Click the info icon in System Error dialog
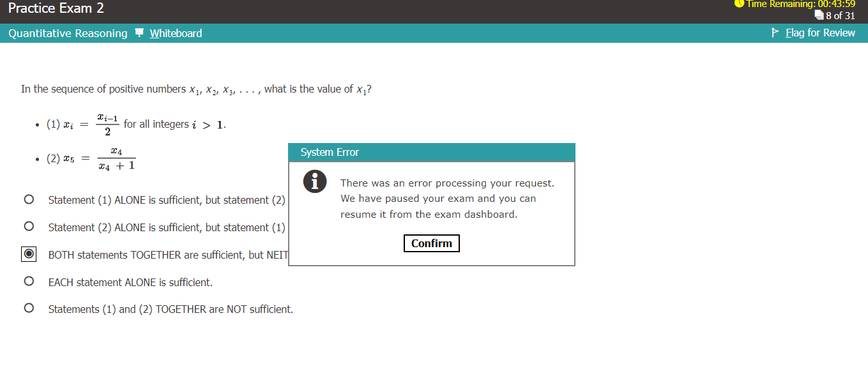 coord(314,181)
